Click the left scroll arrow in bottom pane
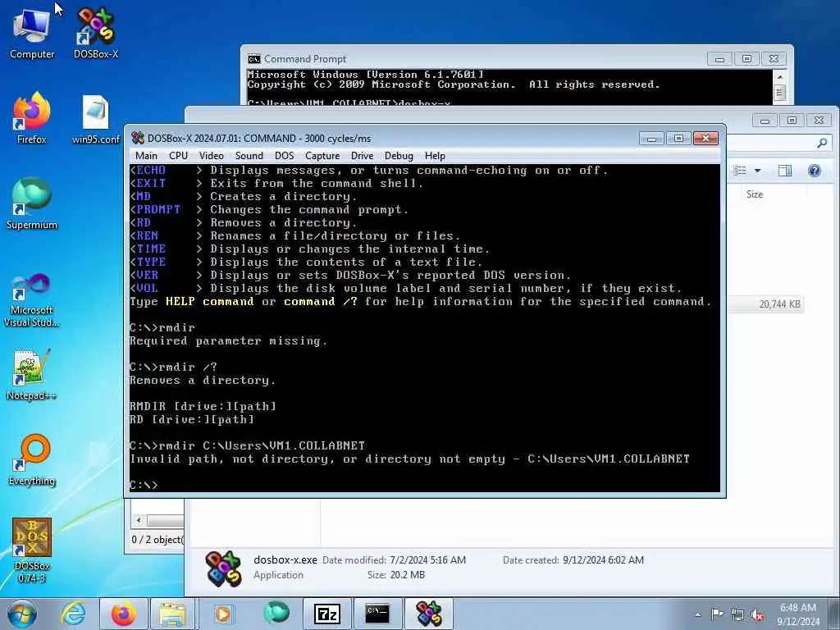Image resolution: width=840 pixels, height=630 pixels. (x=139, y=520)
